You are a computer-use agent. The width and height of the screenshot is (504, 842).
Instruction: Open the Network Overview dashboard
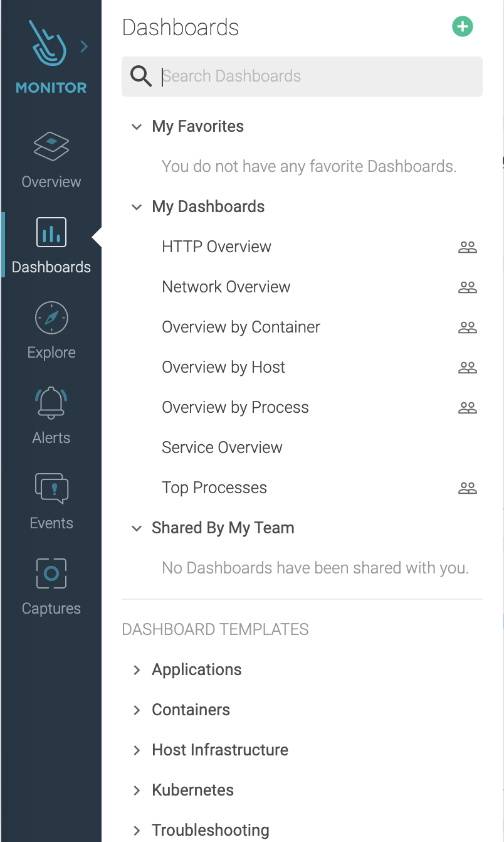pos(226,287)
